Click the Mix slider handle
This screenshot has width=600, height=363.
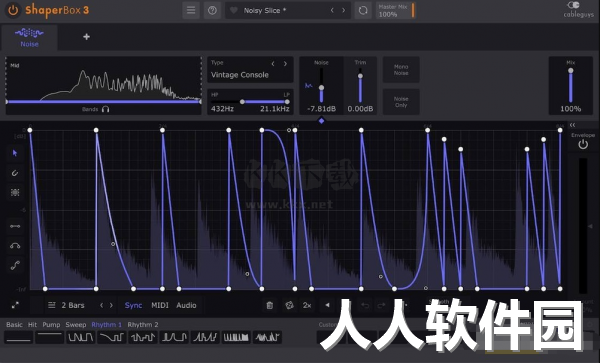[x=571, y=71]
